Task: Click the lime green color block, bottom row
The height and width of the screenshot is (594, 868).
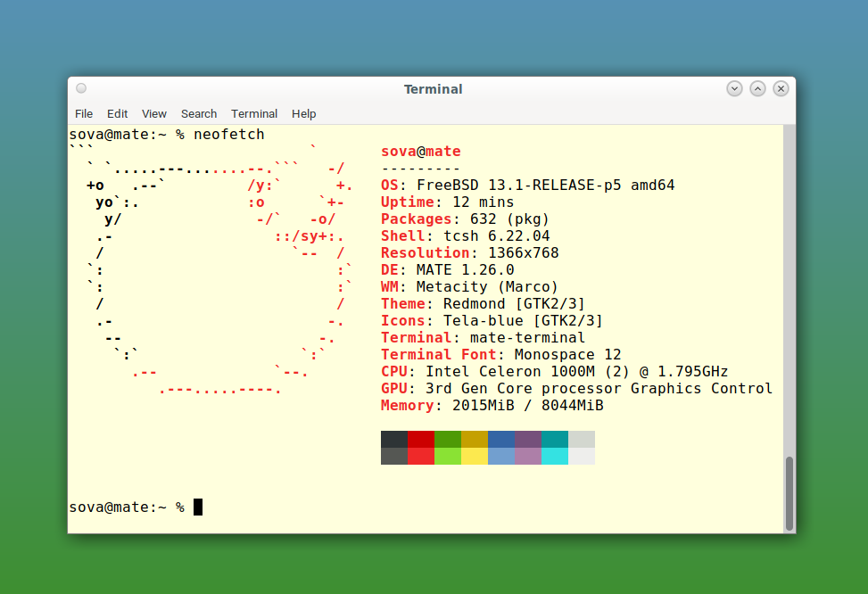Action: pos(448,456)
